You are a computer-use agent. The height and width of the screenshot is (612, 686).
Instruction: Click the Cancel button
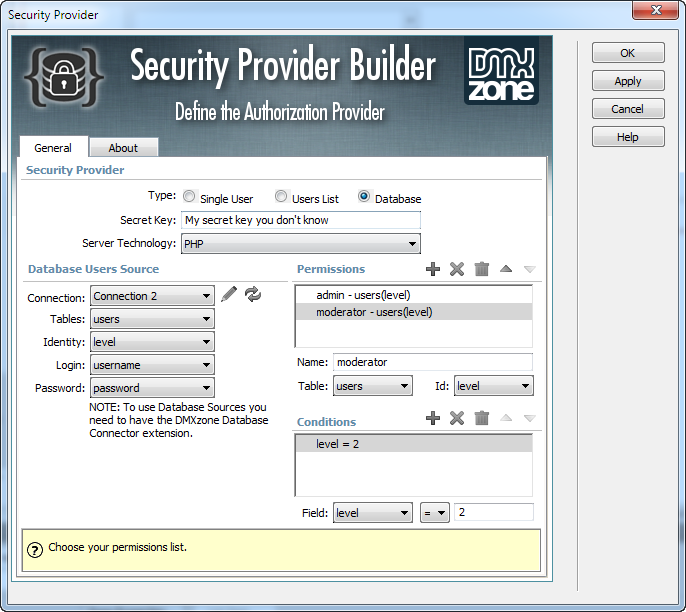628,109
